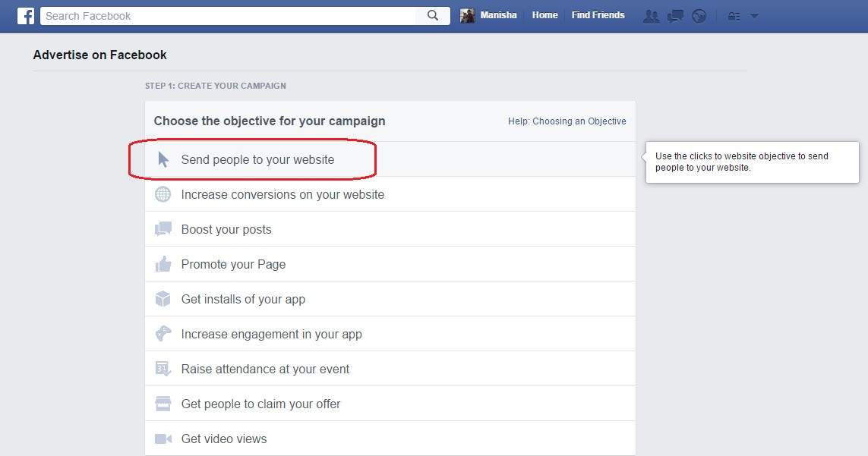
Task: Select the Increase engagement in your app objective
Action: click(271, 334)
